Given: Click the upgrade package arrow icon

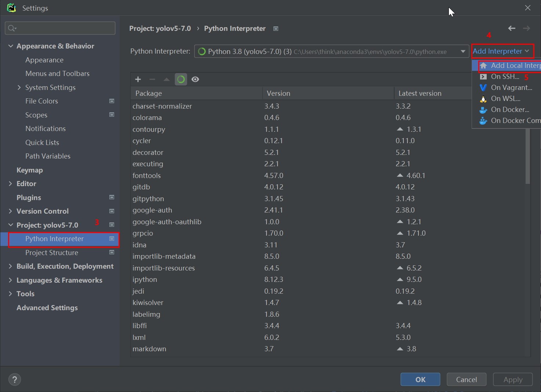Looking at the screenshot, I should point(166,79).
